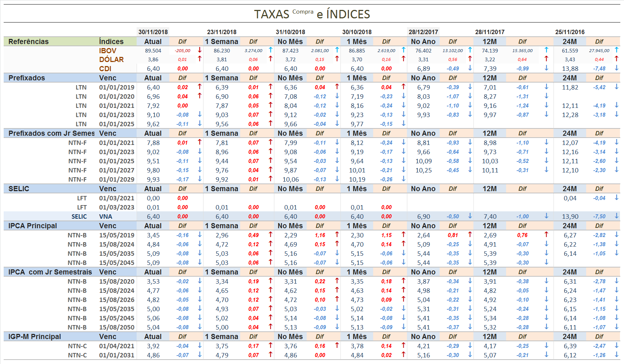
Task: Click the IGP-M Principal section header
Action: (x=35, y=336)
